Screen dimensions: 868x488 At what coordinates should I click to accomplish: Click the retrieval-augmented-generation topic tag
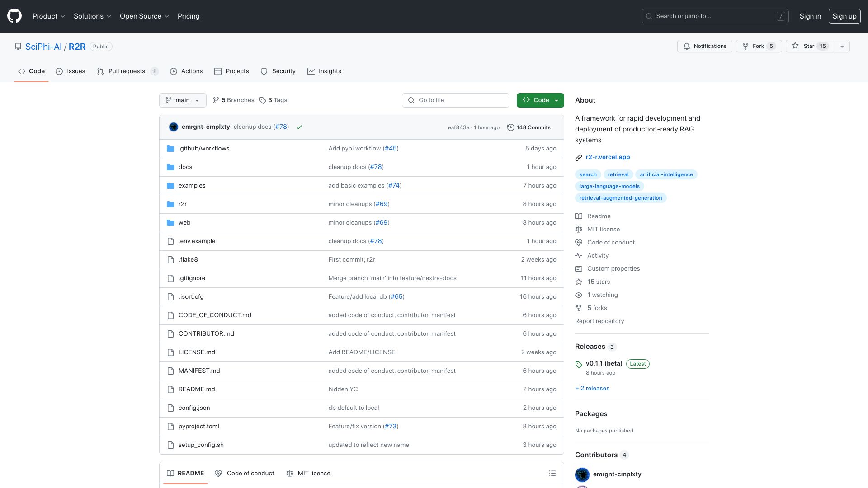(620, 198)
